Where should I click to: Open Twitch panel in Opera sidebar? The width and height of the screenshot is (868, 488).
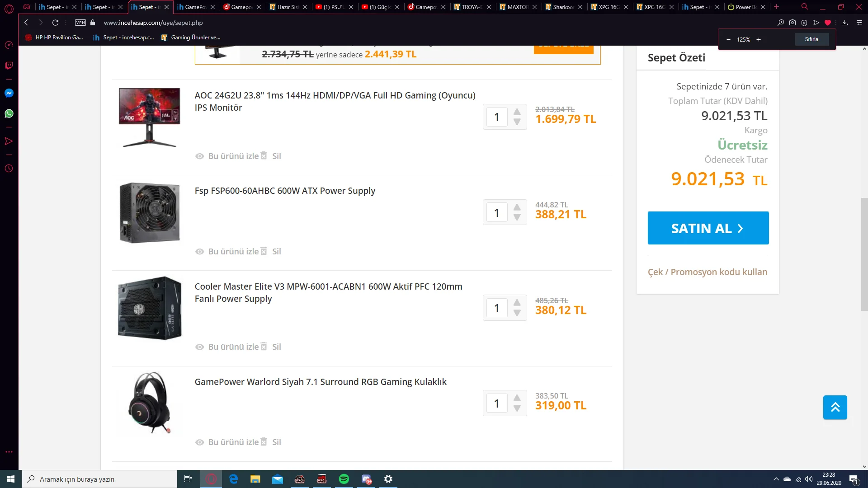point(9,66)
